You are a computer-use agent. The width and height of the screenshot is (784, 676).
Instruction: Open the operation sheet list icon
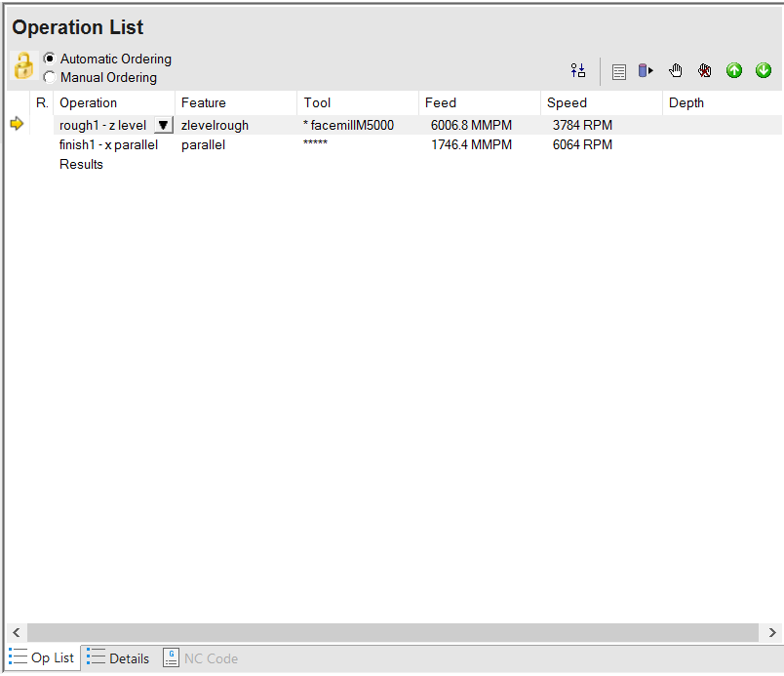(619, 71)
